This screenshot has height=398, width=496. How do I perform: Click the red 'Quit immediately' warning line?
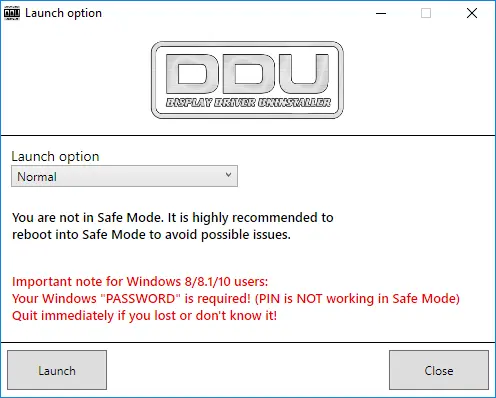click(x=144, y=316)
